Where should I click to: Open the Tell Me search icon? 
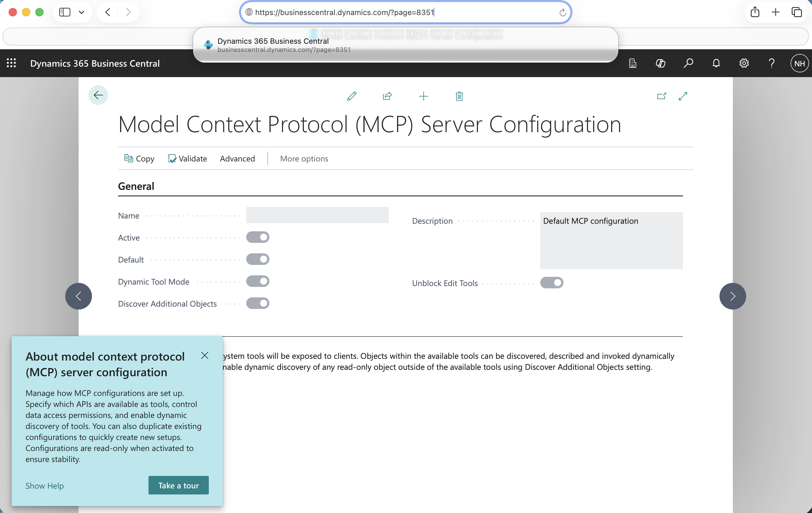688,63
